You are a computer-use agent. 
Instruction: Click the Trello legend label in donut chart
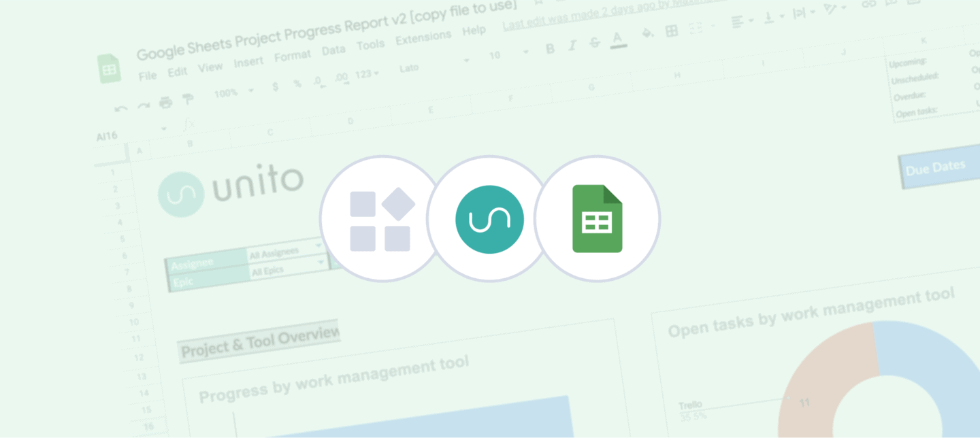coord(690,405)
